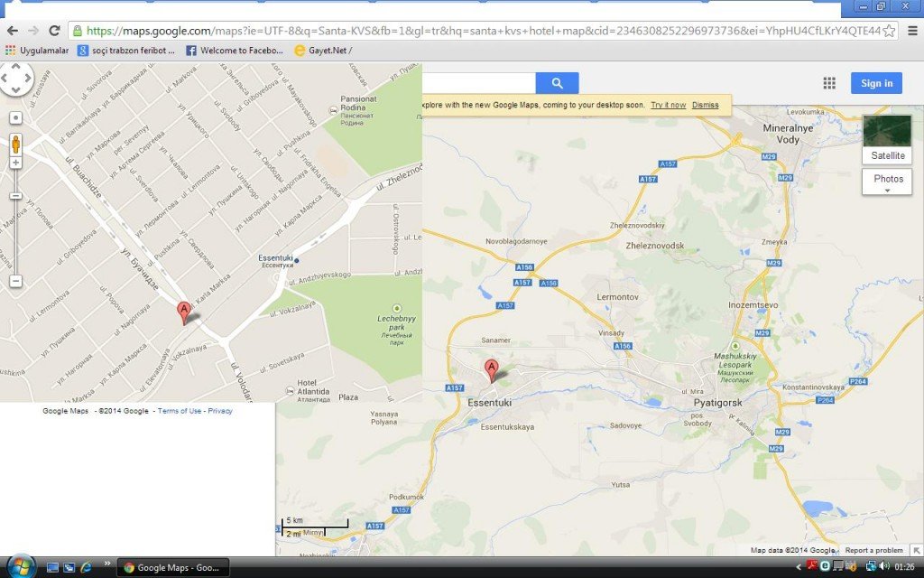The width and height of the screenshot is (924, 578).
Task: Reload the page with the refresh icon
Action: [54, 31]
